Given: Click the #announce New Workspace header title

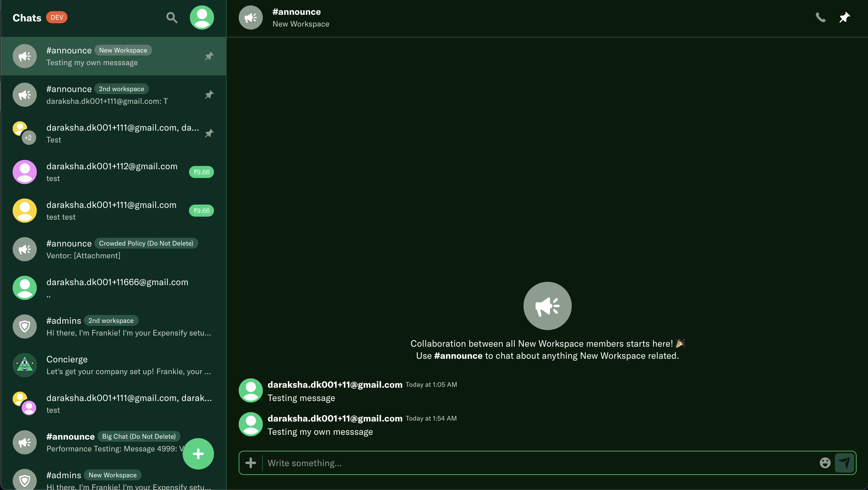Looking at the screenshot, I should tap(296, 12).
